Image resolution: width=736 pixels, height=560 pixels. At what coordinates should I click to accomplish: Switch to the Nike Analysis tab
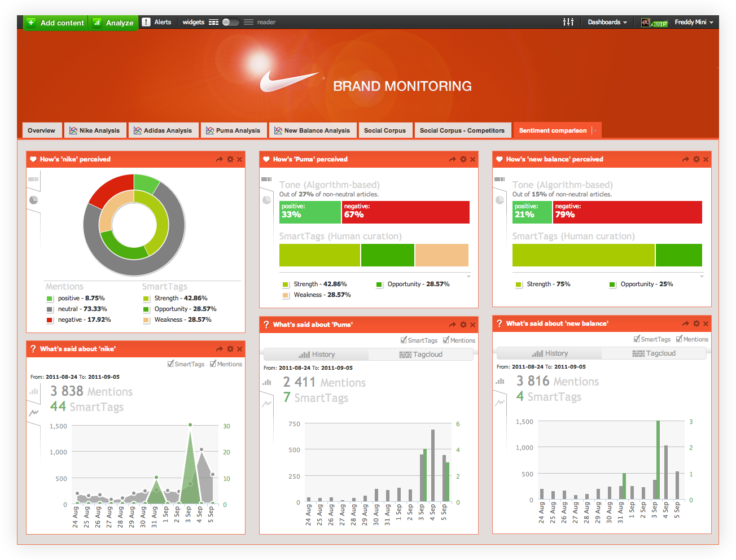94,130
